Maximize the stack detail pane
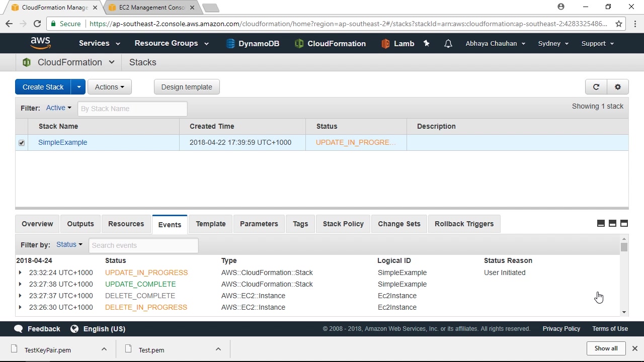The width and height of the screenshot is (644, 362). click(x=624, y=224)
